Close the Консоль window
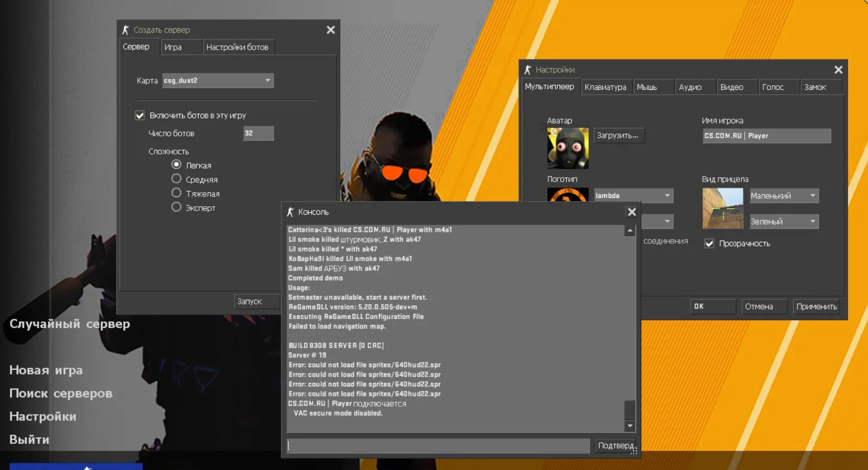 [631, 211]
